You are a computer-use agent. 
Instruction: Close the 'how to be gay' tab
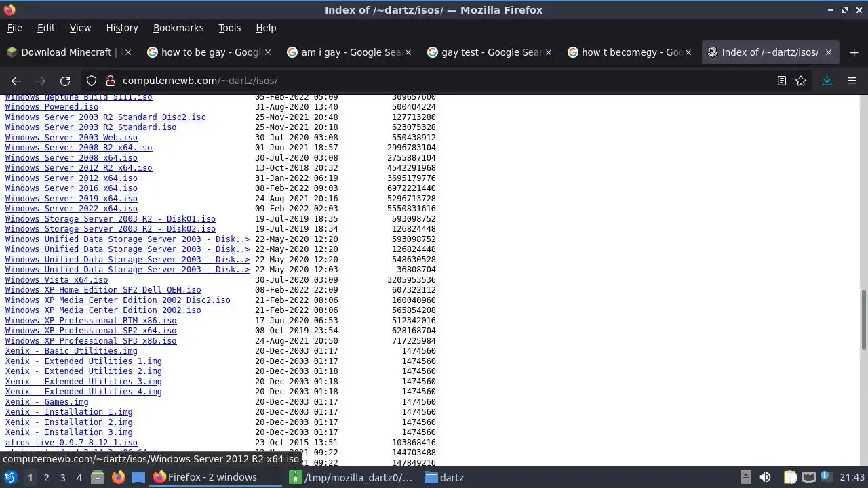[x=268, y=52]
